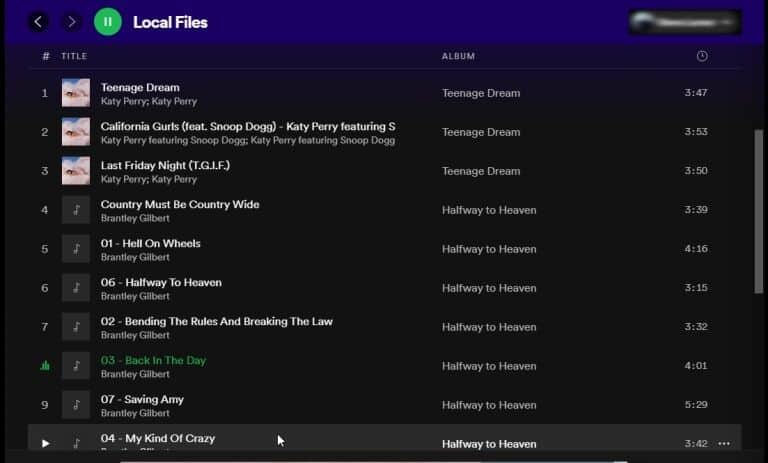
Task: Open Halfway to Heaven album for My Kind Of Crazy
Action: 489,444
